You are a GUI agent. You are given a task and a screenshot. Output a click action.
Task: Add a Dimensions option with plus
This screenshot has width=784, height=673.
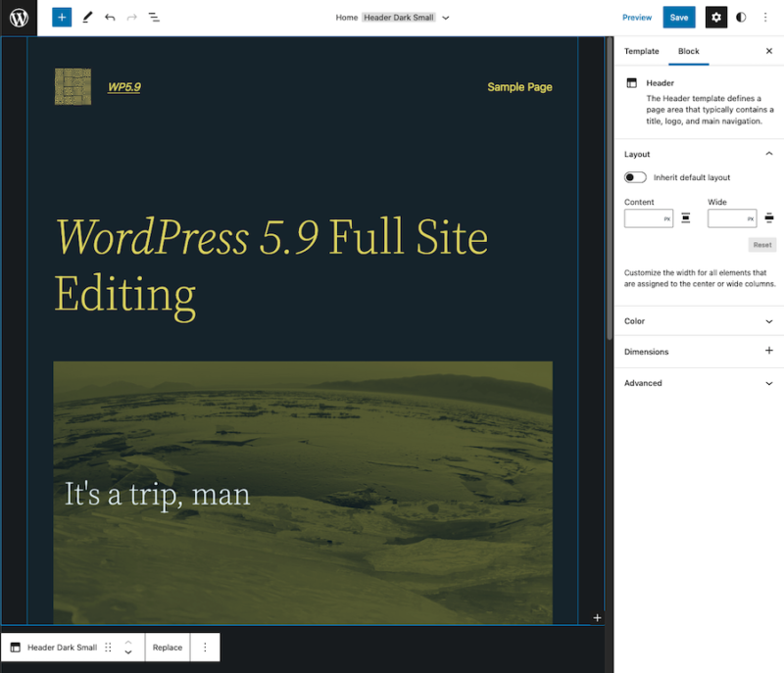pos(768,351)
